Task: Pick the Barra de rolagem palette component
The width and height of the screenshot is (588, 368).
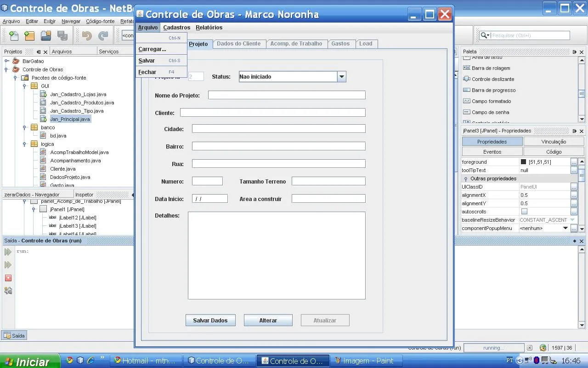Action: 491,68
